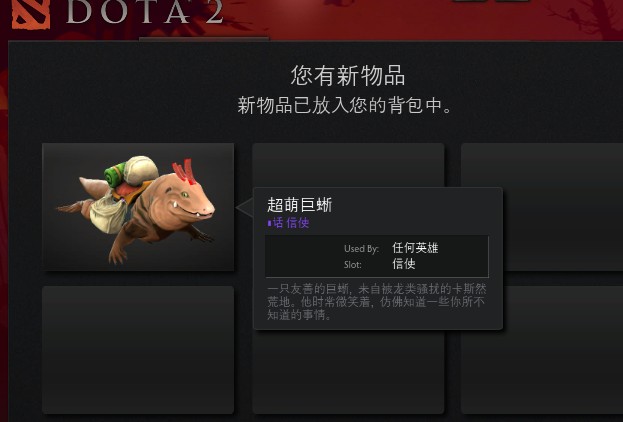Click the bird silhouette on the tree
623x422 pixels.
573,16
